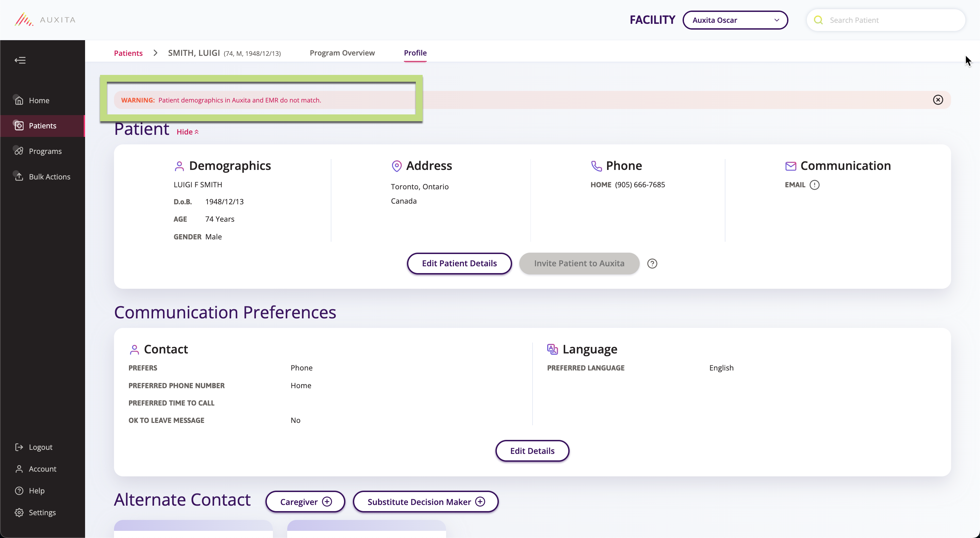
Task: Click the WARNING demographics mismatch message
Action: tap(220, 100)
